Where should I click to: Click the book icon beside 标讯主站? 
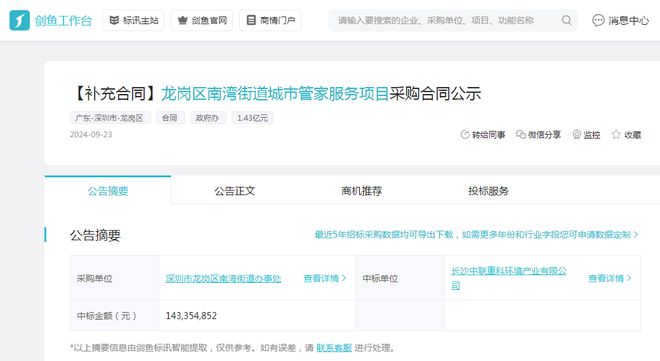(114, 20)
